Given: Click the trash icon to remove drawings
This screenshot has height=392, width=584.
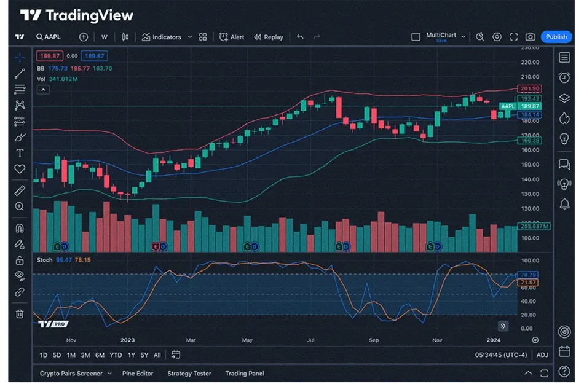Looking at the screenshot, I should pyautogui.click(x=20, y=313).
